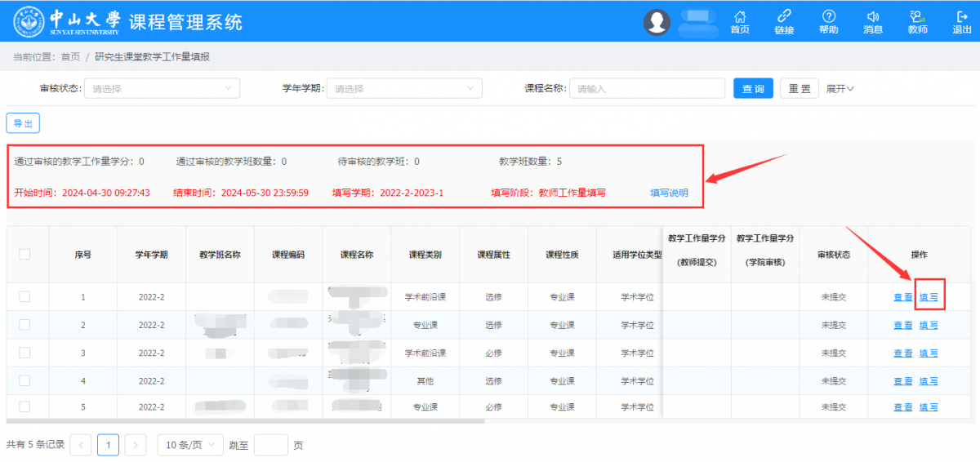Click the 首页 home icon
This screenshot has width=980, height=462.
tap(740, 17)
